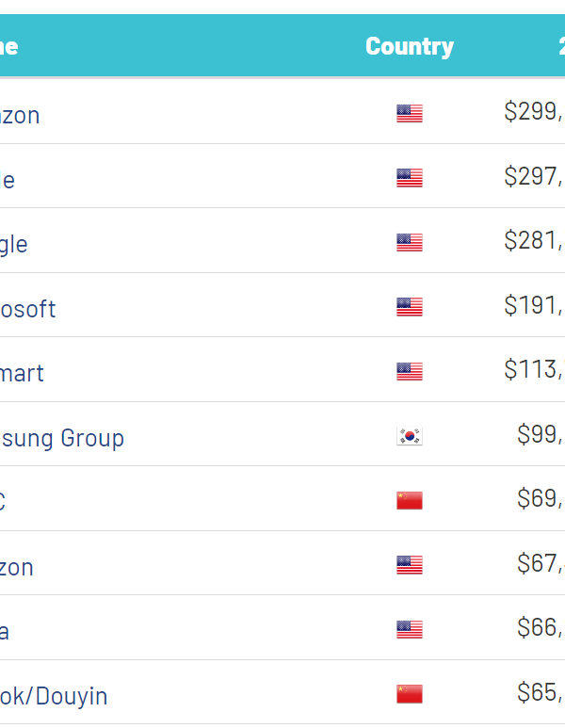Select the $99 value for Samsung Group

coord(541,434)
